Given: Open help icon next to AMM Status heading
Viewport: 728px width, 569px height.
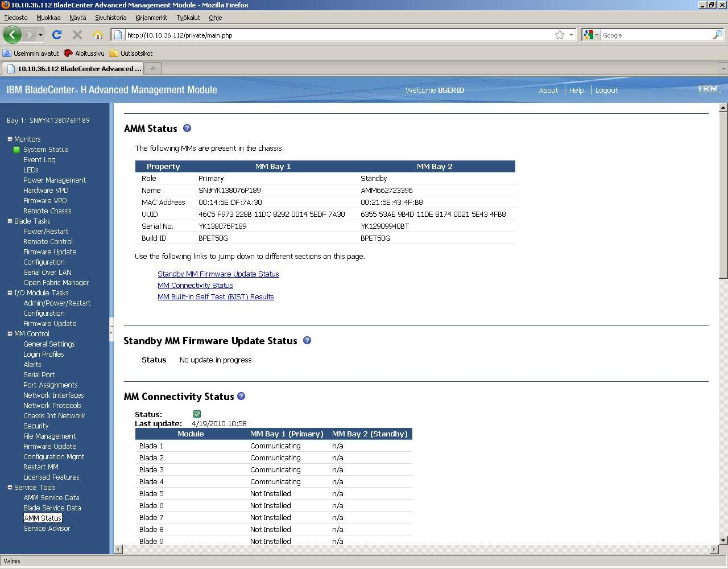Looking at the screenshot, I should click(187, 128).
